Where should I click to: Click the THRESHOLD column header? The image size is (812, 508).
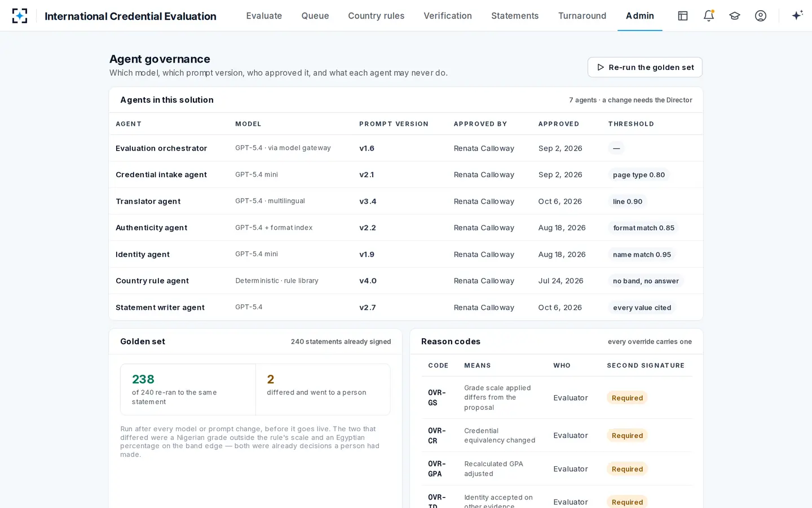(x=631, y=124)
